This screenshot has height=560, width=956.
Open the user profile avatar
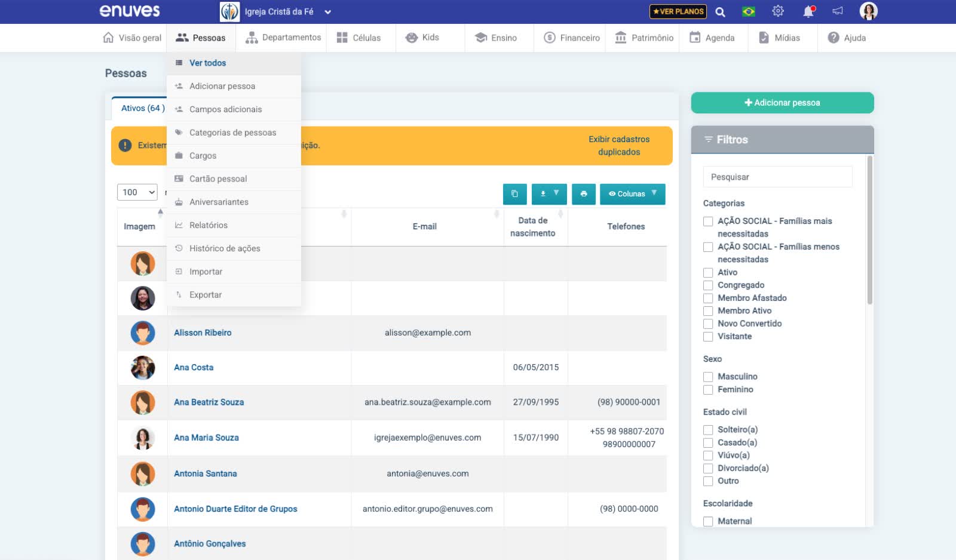(868, 11)
